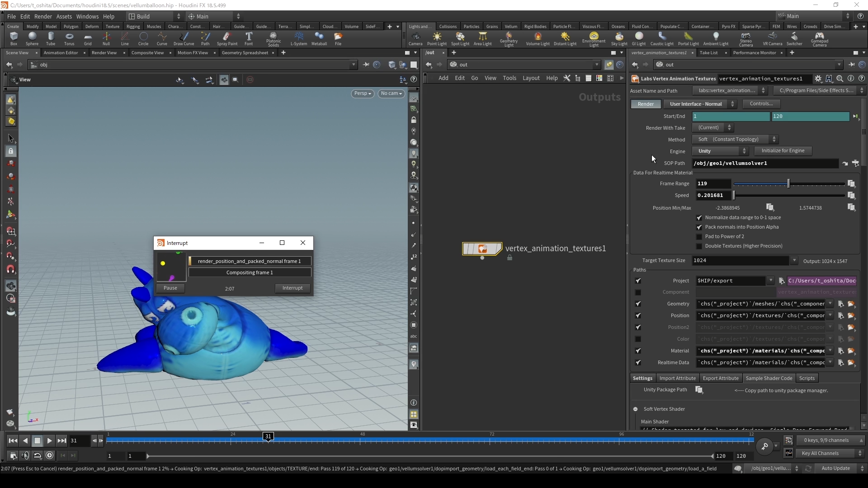Open the Method Soft topology dropdown
This screenshot has height=488, width=868.
point(736,139)
